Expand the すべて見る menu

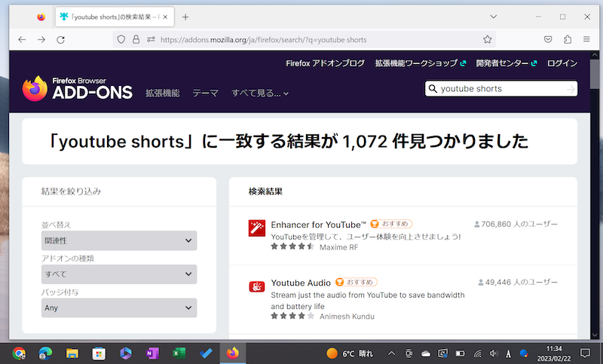click(260, 93)
